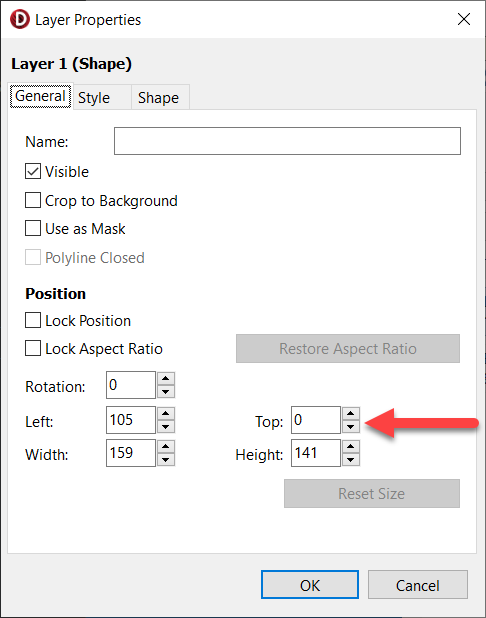Increase the Top value with up arrow
486x618 pixels.
[351, 413]
